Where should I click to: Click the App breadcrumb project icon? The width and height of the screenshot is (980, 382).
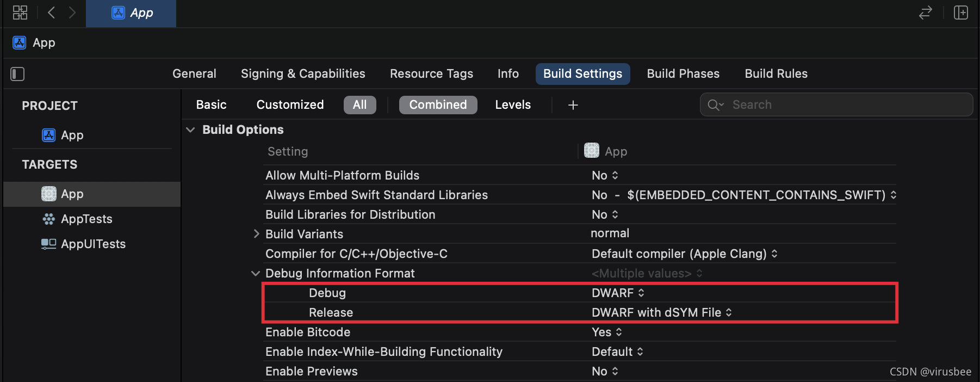[20, 42]
